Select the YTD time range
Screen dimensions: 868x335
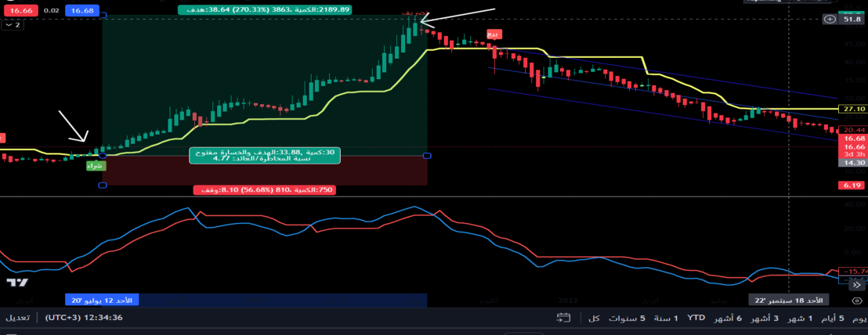(696, 318)
